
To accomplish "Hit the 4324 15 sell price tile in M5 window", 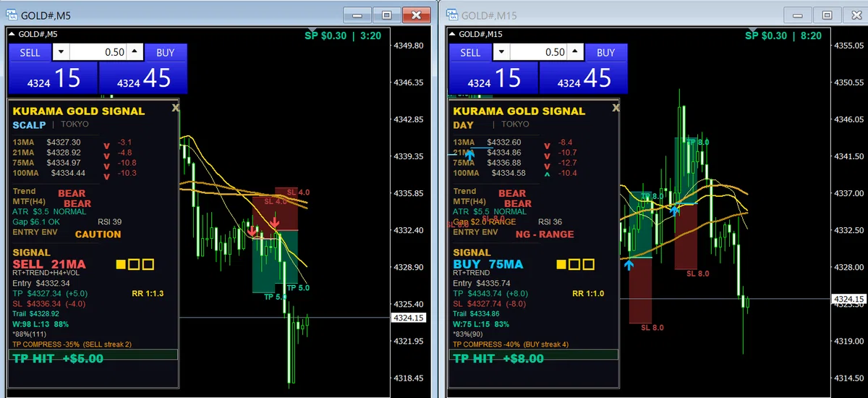I will pos(53,78).
